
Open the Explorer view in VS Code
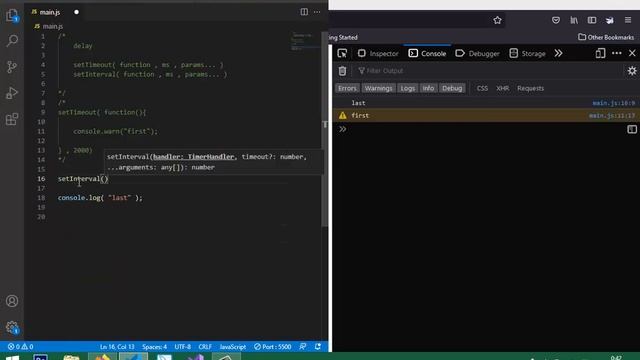12,16
